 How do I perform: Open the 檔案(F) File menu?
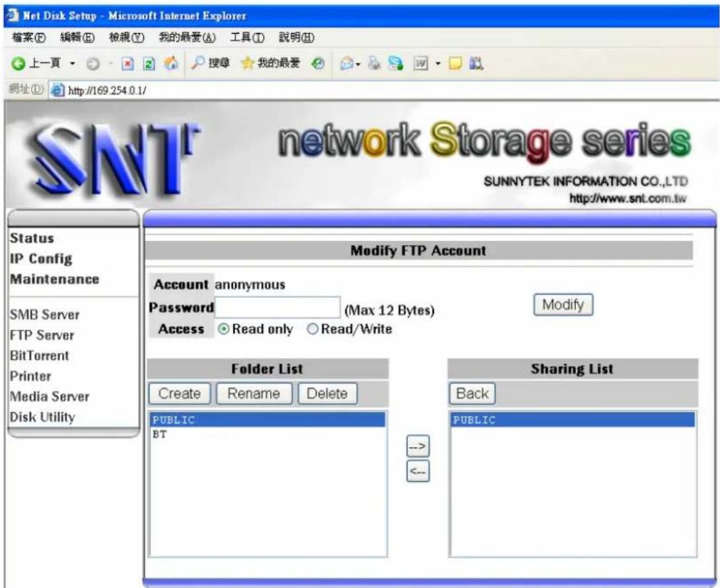coord(28,38)
